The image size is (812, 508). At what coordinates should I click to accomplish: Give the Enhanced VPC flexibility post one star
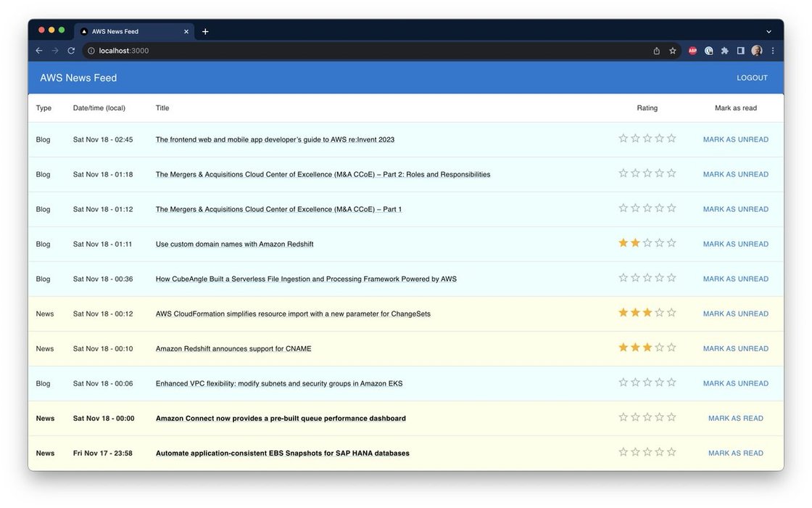tap(623, 382)
